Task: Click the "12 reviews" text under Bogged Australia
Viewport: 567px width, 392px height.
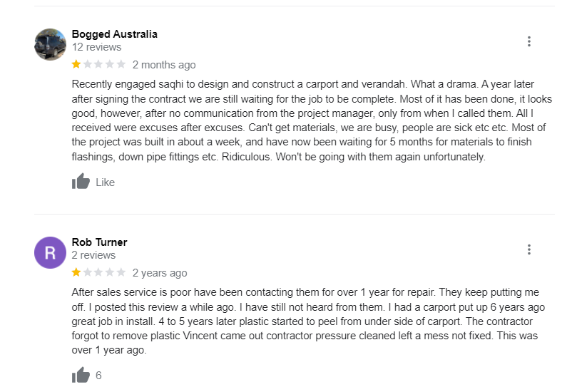Action: [x=96, y=47]
